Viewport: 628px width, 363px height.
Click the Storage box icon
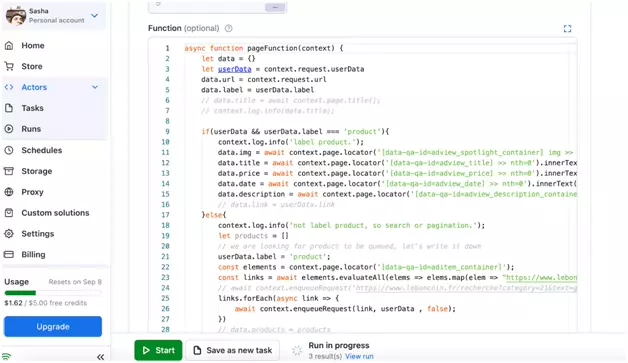click(x=9, y=171)
